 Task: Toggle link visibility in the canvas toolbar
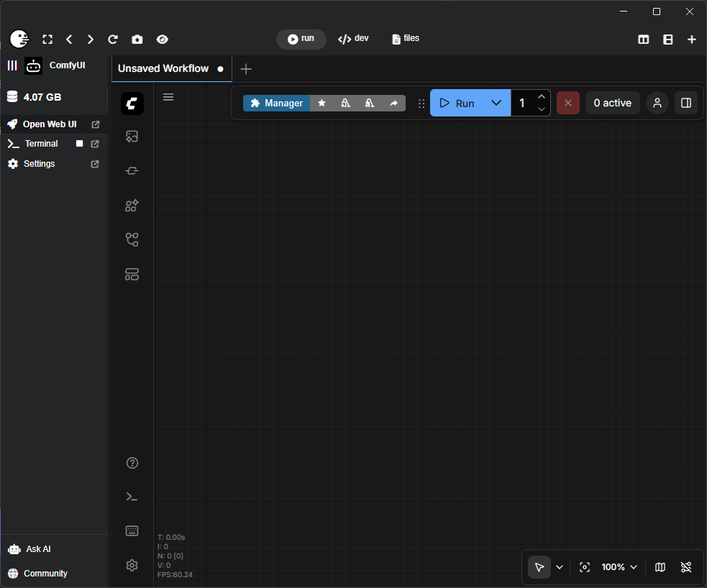687,567
